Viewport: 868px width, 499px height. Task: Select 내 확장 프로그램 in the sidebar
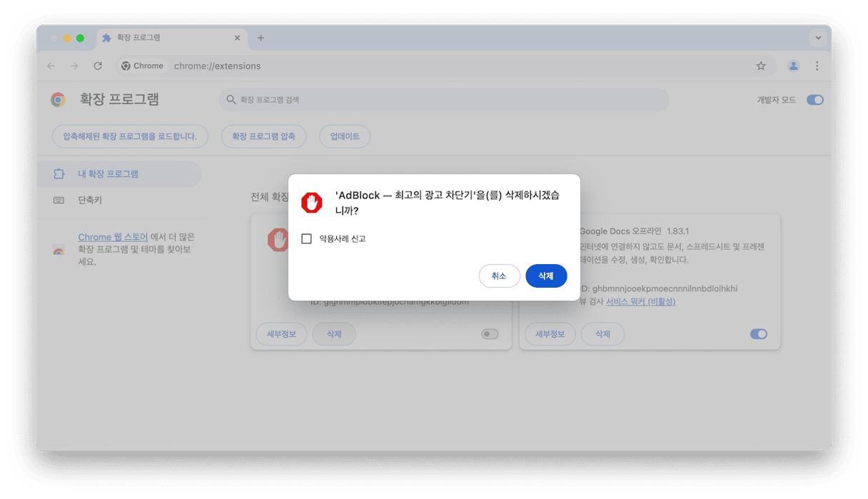coord(118,174)
